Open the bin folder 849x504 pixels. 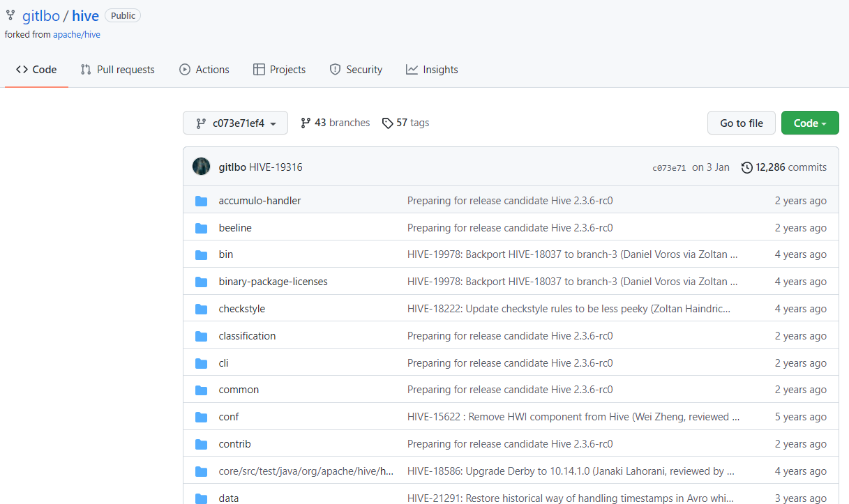226,254
